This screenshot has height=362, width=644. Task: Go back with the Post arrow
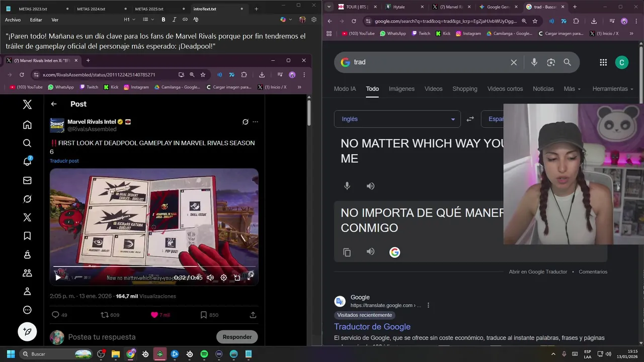point(54,104)
